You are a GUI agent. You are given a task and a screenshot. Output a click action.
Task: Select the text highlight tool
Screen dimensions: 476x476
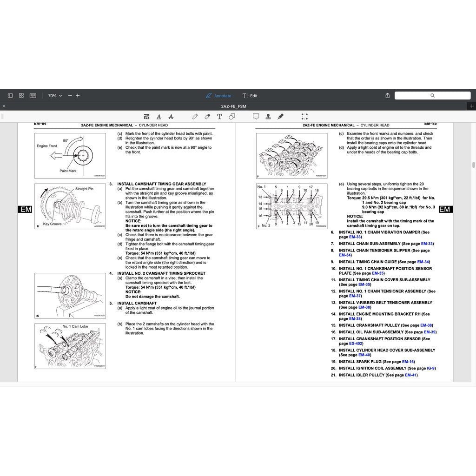pyautogui.click(x=147, y=117)
